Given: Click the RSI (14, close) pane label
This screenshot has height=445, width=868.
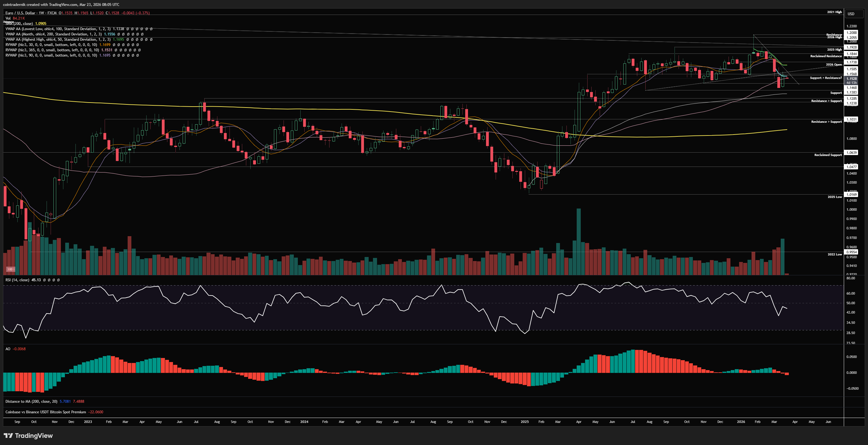Looking at the screenshot, I should point(17,280).
